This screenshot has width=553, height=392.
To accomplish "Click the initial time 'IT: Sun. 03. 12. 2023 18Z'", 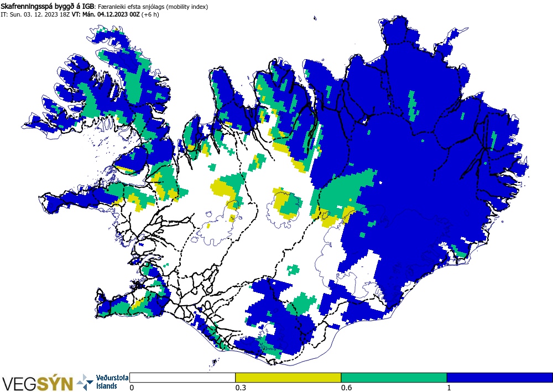I will coord(35,15).
